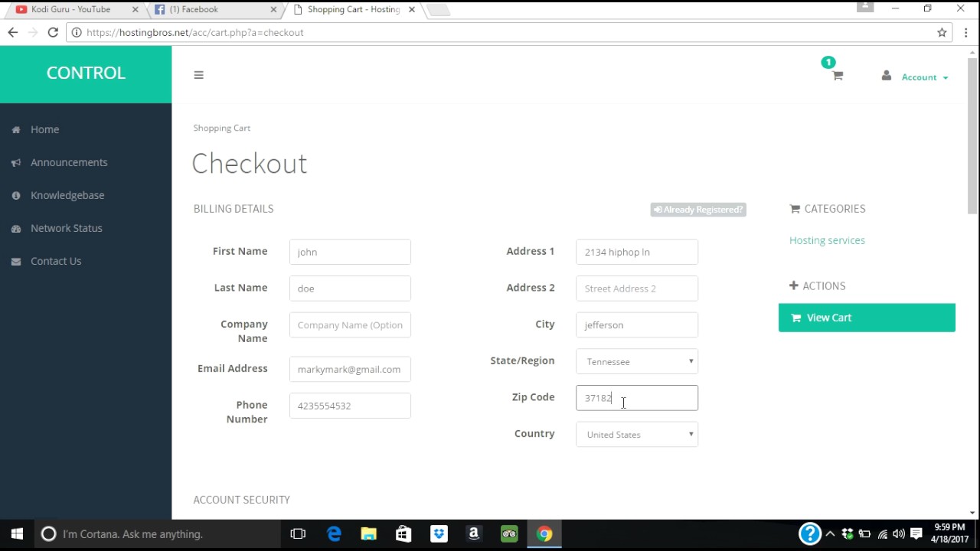Open the Windows Start menu

(x=17, y=534)
